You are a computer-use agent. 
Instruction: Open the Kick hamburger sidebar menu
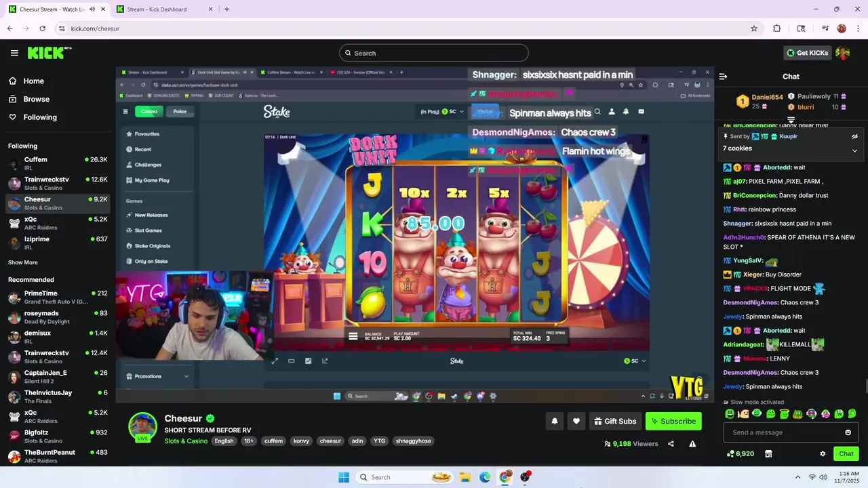[x=14, y=53]
